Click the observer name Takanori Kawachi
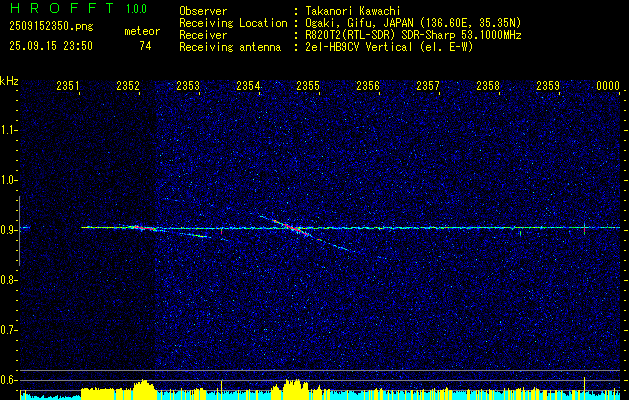Screen dimensions: 629x400 click(352, 11)
